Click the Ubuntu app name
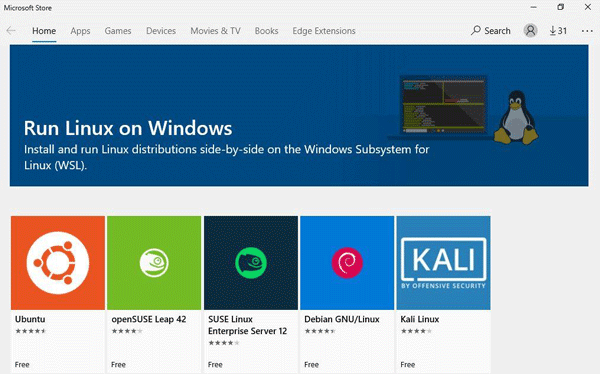Viewport: 600px width, 374px height. pos(30,319)
